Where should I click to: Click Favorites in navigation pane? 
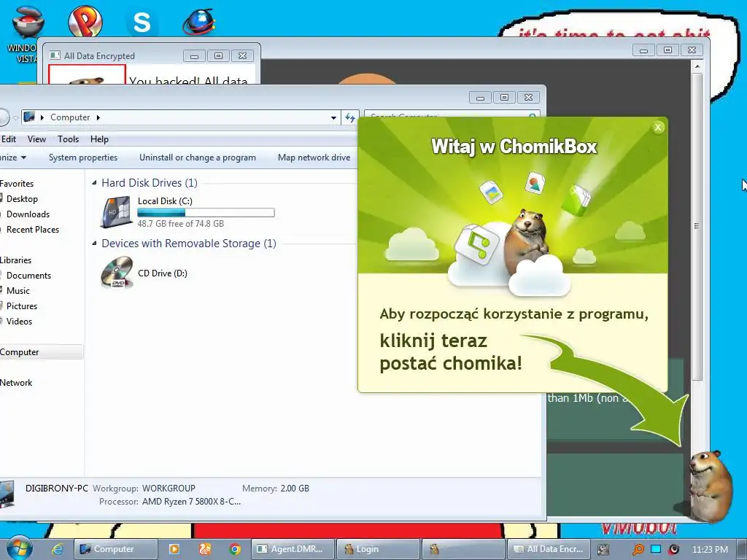[17, 184]
